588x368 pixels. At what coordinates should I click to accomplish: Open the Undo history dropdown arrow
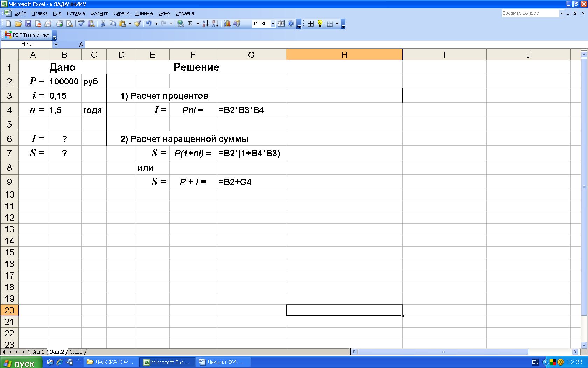click(x=156, y=23)
